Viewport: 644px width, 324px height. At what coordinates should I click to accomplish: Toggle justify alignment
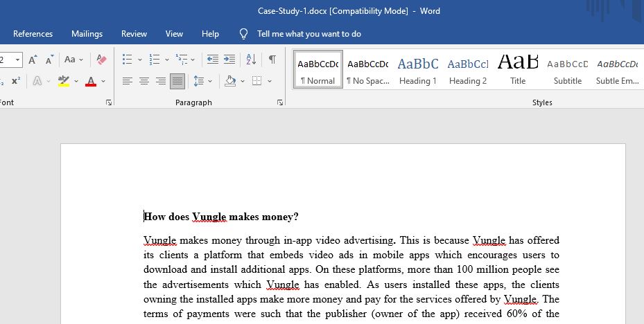177,81
